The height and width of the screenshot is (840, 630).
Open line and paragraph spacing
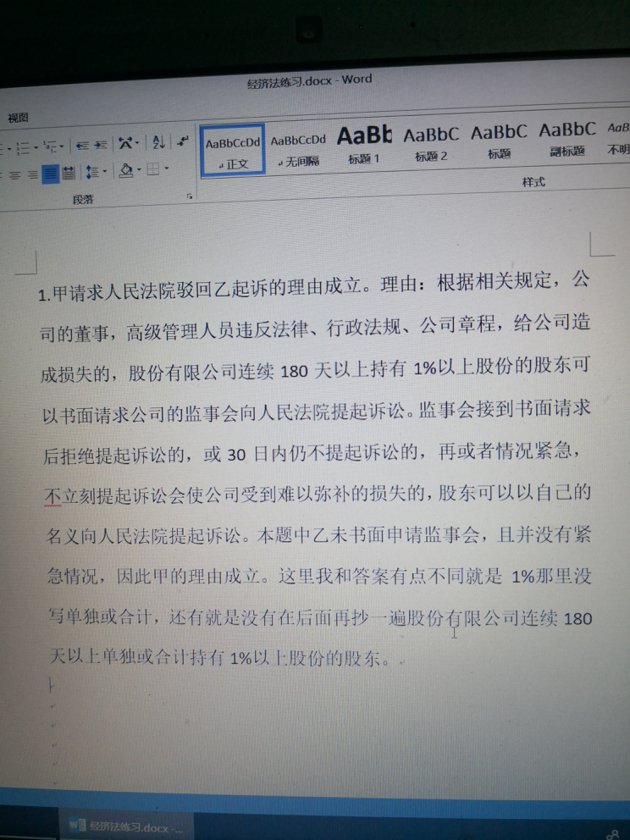click(x=92, y=172)
